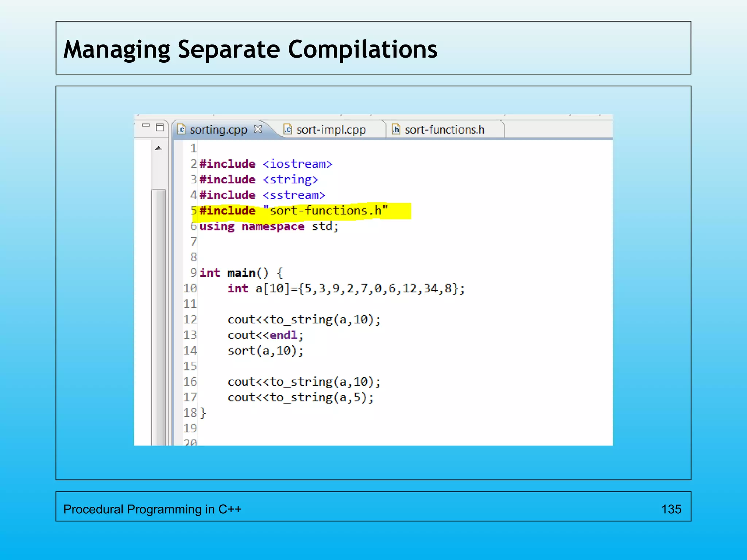Click the using namespace std; line

point(269,226)
